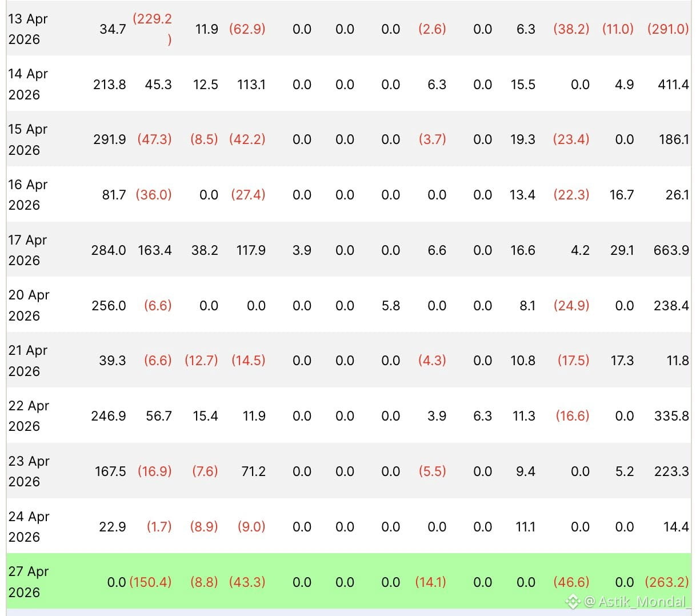Image resolution: width=696 pixels, height=616 pixels.
Task: Click the (12.7) cell on 21 Apr
Action: click(201, 361)
